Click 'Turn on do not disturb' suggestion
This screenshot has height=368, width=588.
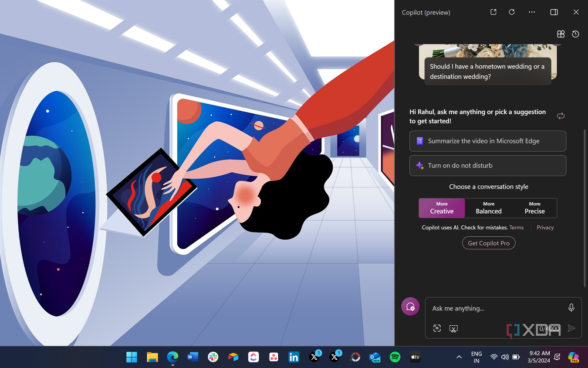pyautogui.click(x=488, y=166)
